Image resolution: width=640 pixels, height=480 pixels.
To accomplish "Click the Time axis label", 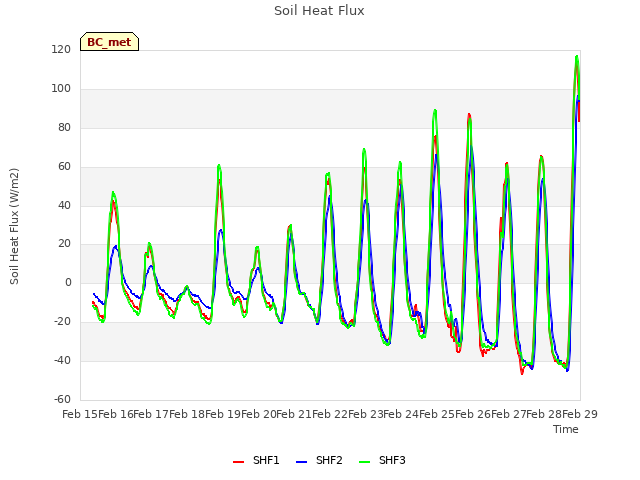I will pos(566,429).
